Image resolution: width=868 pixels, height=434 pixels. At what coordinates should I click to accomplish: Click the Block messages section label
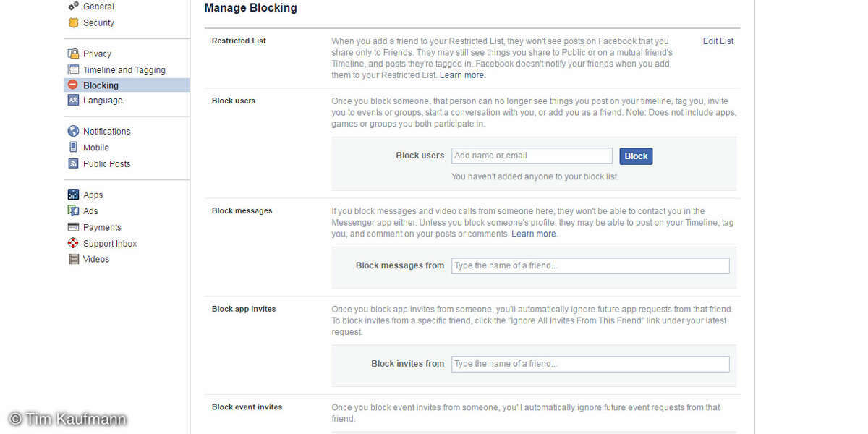click(x=242, y=210)
